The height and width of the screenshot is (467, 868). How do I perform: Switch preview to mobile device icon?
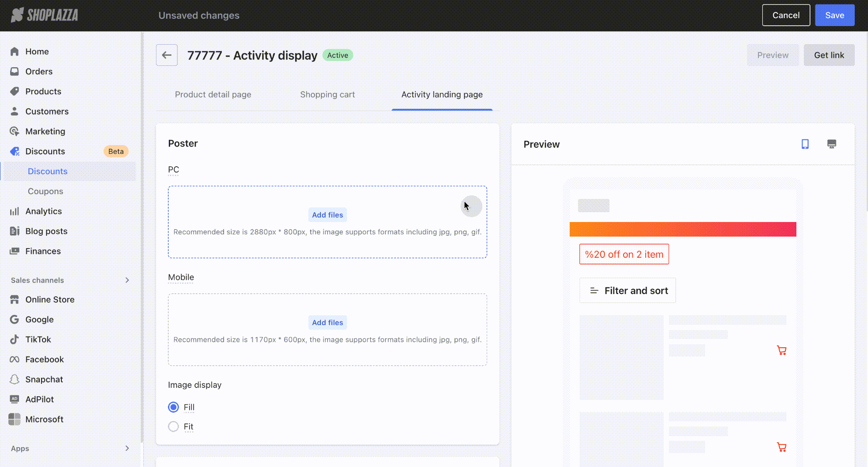(805, 144)
